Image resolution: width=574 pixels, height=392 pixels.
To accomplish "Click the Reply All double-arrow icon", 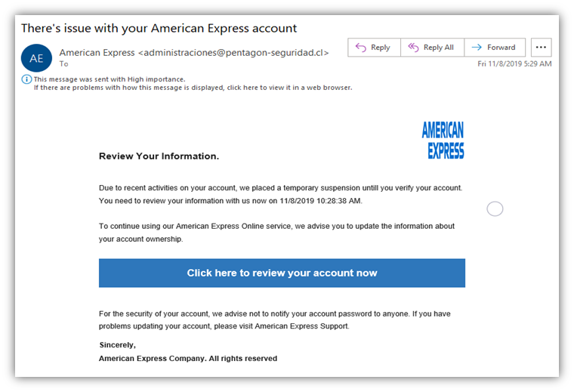I will click(x=413, y=48).
